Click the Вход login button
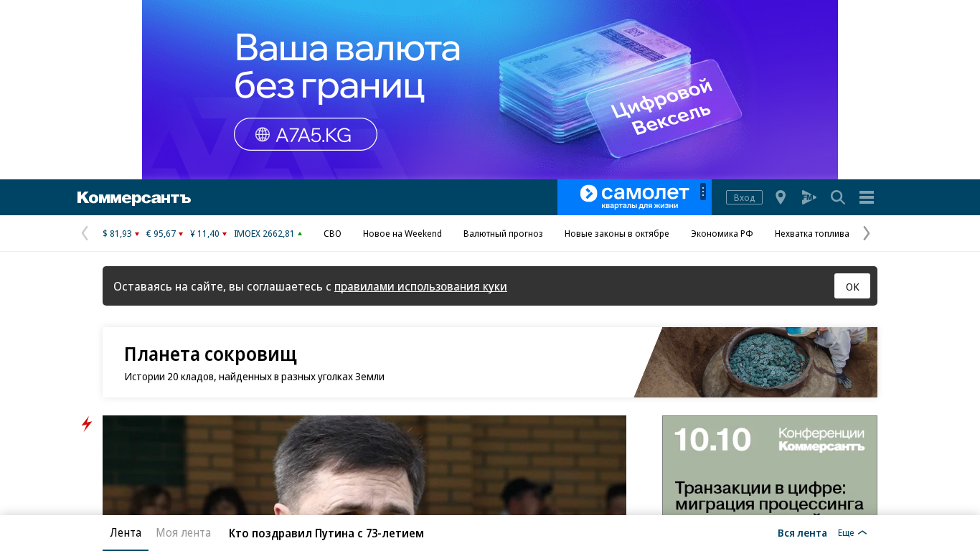This screenshot has width=980, height=551. pyautogui.click(x=744, y=197)
